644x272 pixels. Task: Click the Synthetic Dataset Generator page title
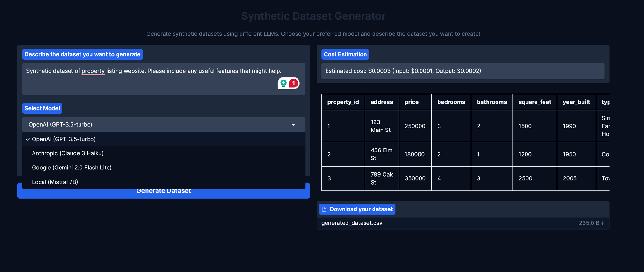point(313,16)
